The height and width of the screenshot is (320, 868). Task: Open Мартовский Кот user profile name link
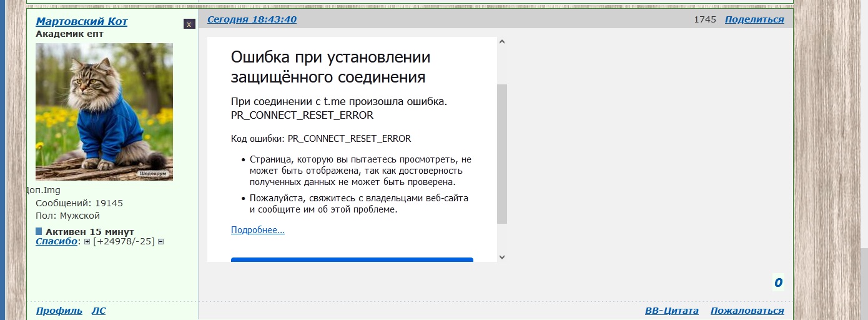(x=81, y=22)
